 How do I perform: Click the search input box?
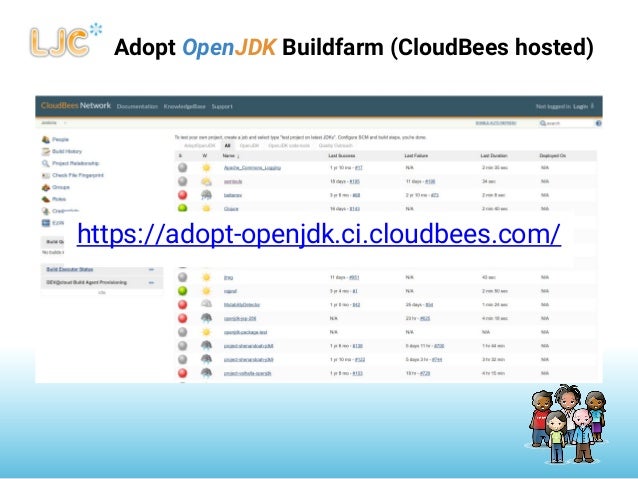(x=568, y=123)
